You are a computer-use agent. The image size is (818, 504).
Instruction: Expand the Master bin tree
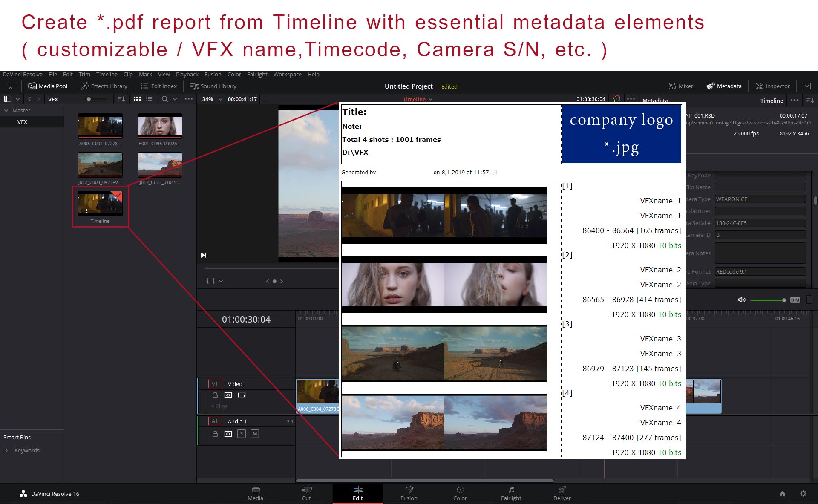pyautogui.click(x=6, y=110)
